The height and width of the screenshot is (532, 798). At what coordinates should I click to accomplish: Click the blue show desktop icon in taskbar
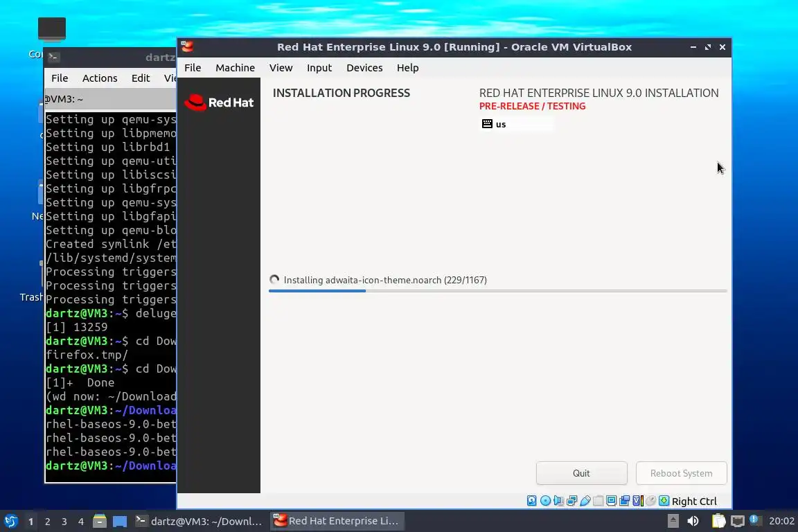[120, 522]
